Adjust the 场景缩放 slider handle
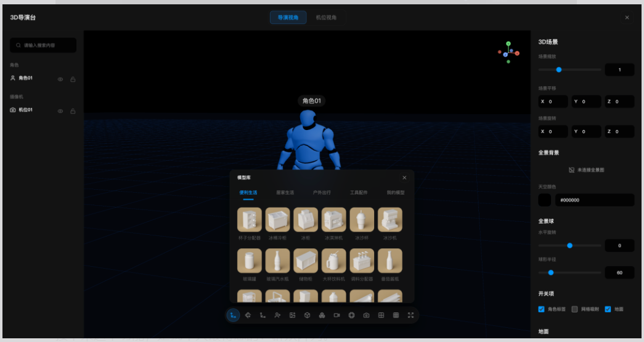The image size is (644, 342). 558,70
